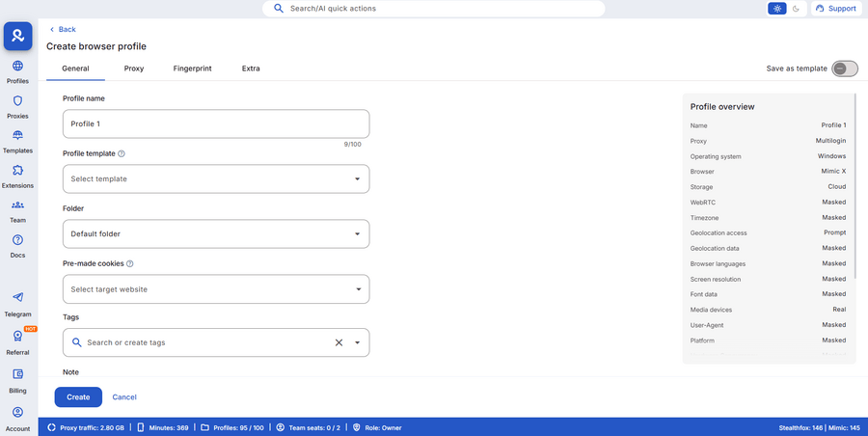Click the Profile overview scrollbar
The width and height of the screenshot is (868, 436).
coord(854,193)
